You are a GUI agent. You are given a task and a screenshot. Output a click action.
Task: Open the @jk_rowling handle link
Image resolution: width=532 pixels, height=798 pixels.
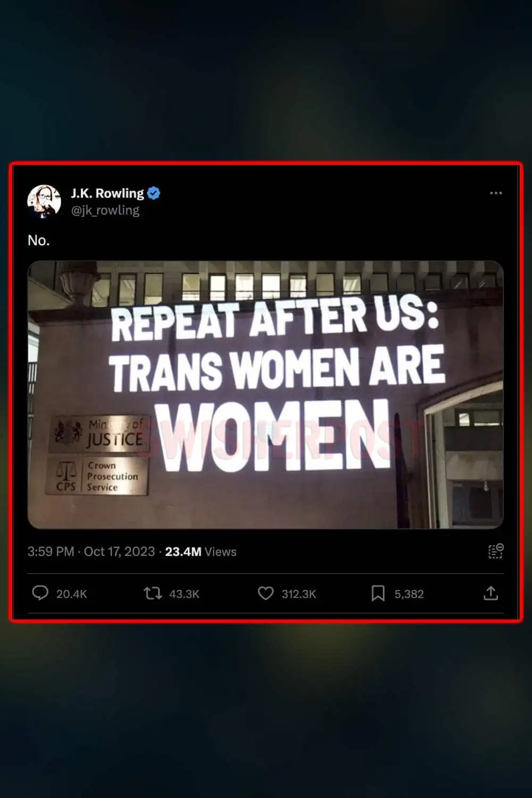click(105, 210)
